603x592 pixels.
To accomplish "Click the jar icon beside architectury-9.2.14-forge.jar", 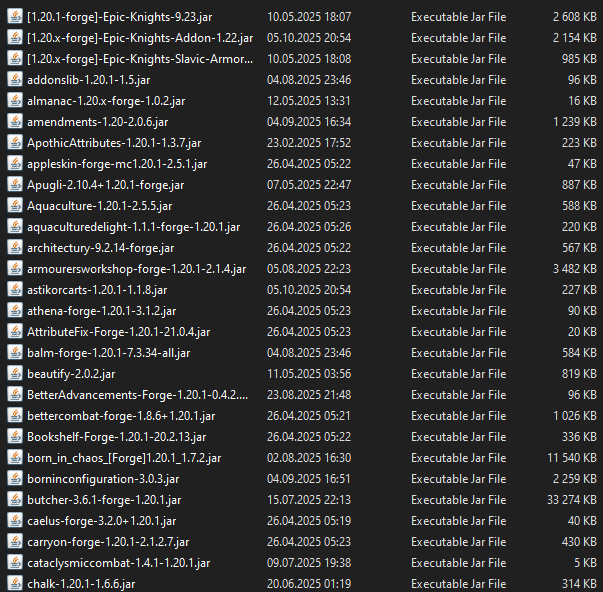I will (15, 248).
